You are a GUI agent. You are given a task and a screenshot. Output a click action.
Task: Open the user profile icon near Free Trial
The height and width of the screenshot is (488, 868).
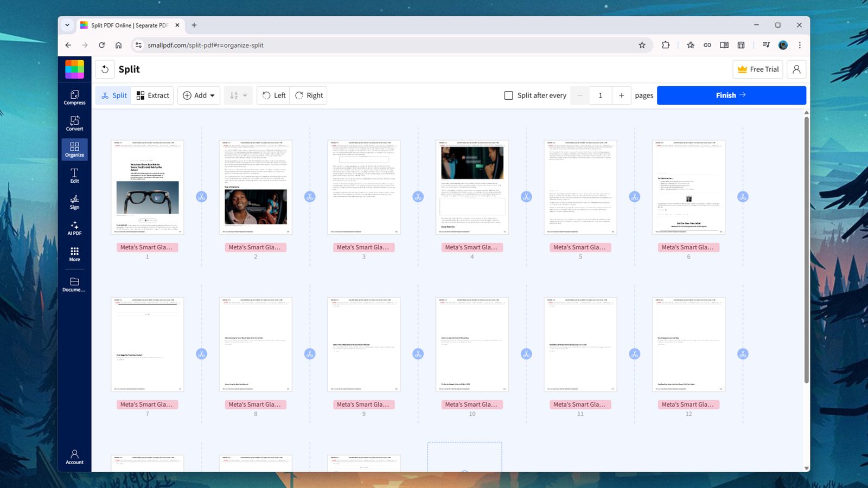click(x=796, y=69)
